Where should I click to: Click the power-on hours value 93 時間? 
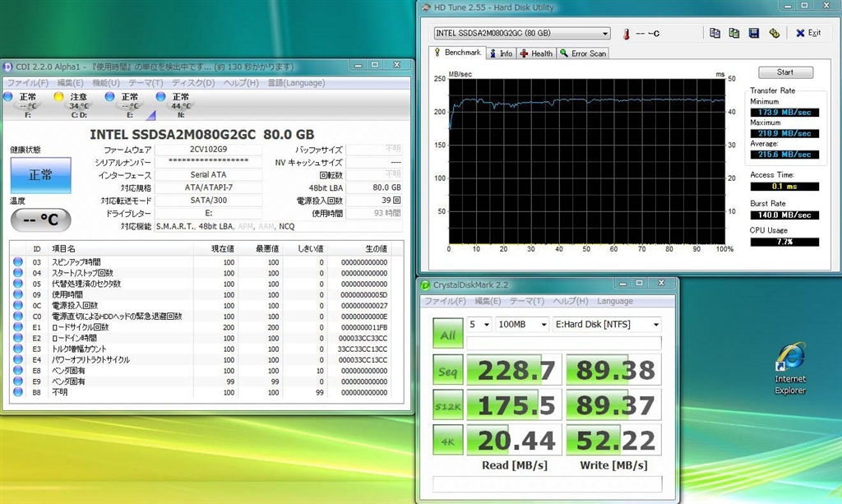coord(387,213)
